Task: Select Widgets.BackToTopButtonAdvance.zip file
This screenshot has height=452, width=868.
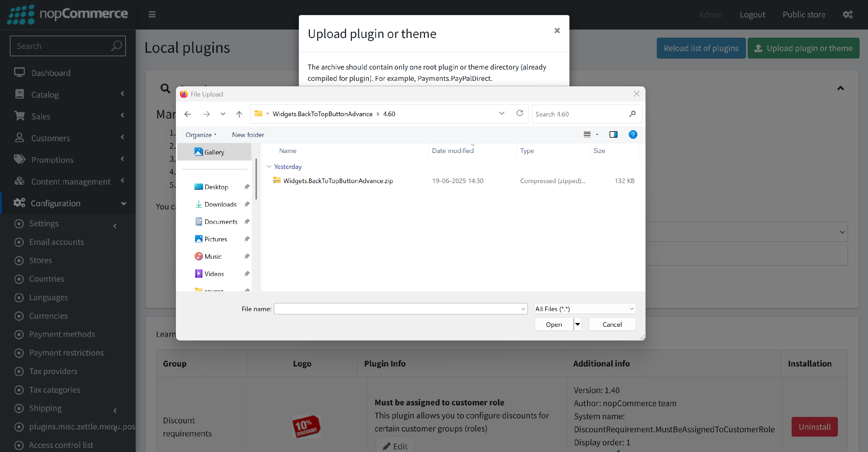Action: (x=338, y=181)
